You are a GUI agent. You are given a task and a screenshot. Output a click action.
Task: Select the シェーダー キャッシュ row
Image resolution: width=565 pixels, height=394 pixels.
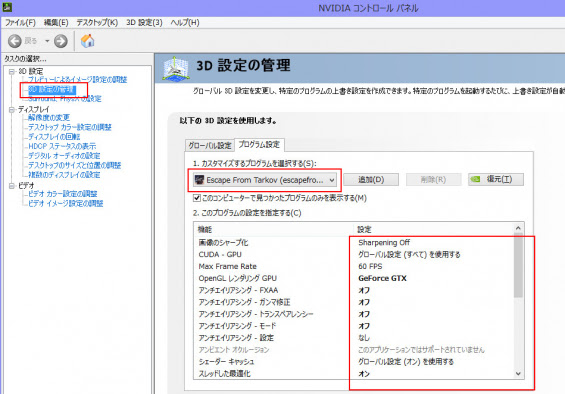353,362
